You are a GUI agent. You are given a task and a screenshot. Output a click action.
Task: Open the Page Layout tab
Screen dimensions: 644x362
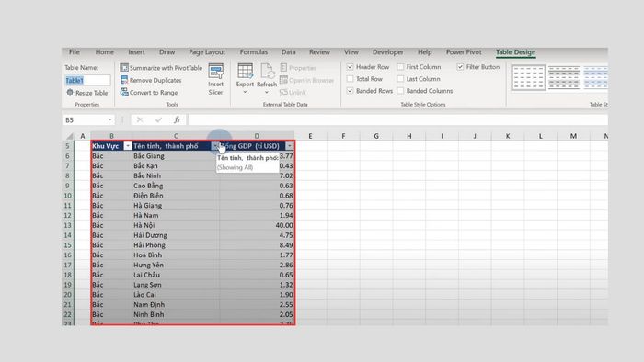tap(207, 52)
